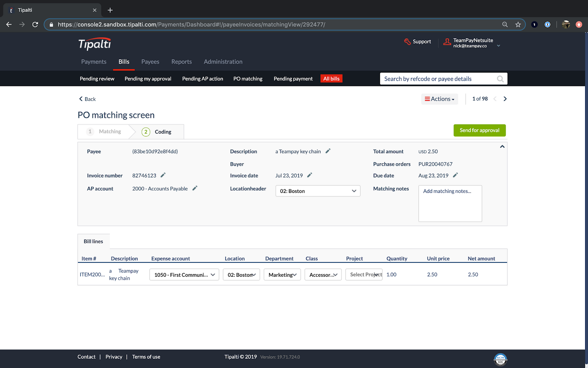Select the All bills tab

331,79
